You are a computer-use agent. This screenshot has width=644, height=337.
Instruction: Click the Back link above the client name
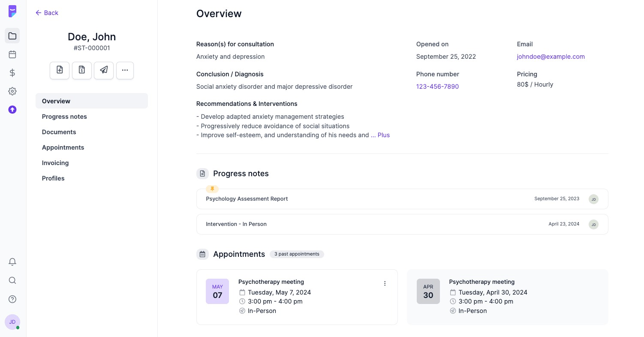(47, 12)
